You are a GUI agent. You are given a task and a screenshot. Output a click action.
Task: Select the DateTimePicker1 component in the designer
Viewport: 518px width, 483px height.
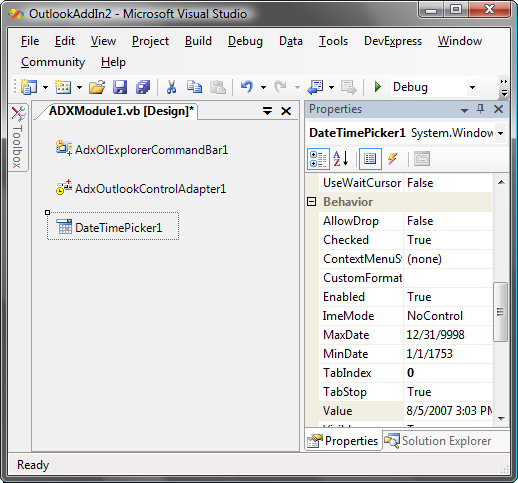point(113,227)
